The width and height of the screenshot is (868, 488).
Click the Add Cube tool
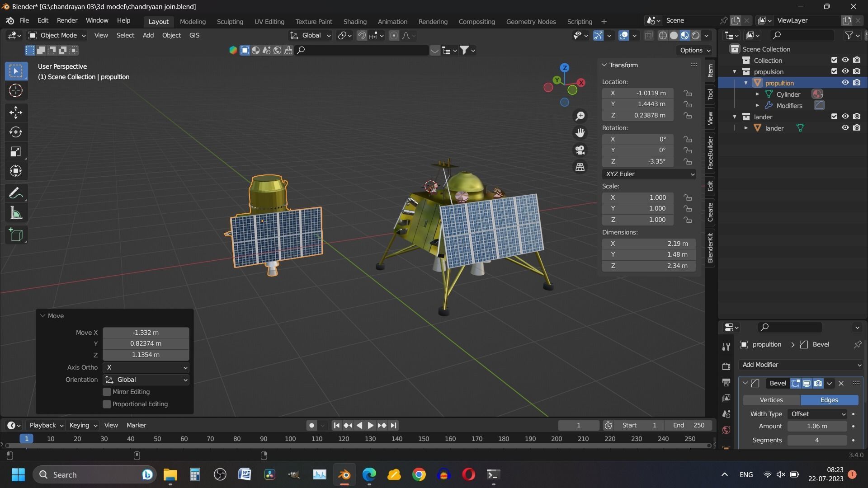(16, 235)
